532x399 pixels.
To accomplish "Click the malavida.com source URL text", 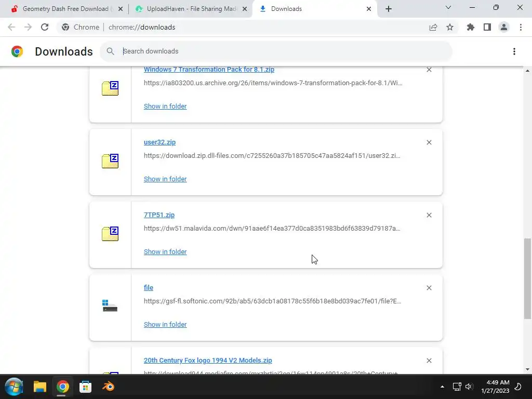I will point(272,229).
